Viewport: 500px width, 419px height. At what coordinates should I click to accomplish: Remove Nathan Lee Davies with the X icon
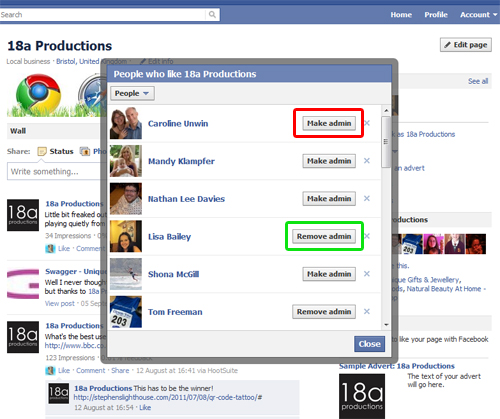367,198
